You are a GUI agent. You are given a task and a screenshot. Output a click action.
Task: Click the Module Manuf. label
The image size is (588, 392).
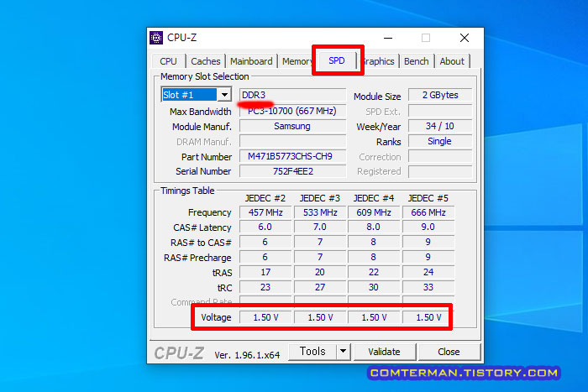pyautogui.click(x=202, y=127)
